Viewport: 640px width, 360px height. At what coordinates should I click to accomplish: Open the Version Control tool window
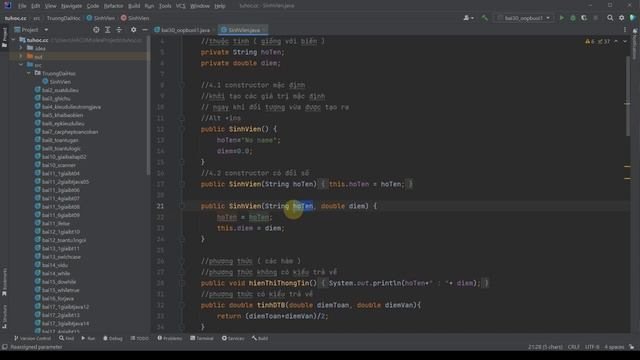(33, 338)
